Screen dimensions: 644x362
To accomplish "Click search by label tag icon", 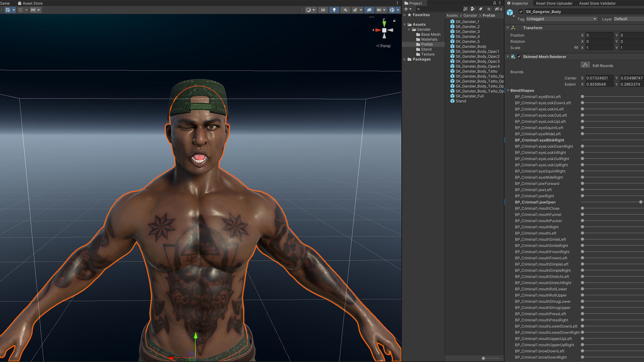I will 481,9.
